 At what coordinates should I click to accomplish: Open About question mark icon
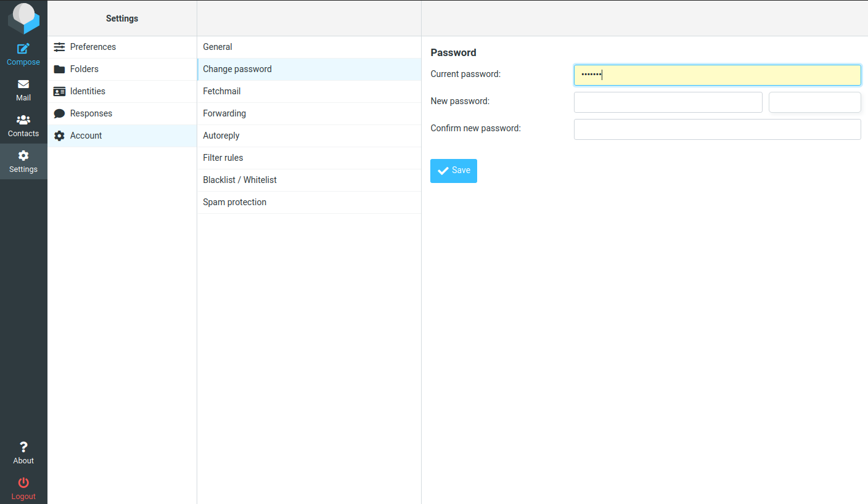23,447
